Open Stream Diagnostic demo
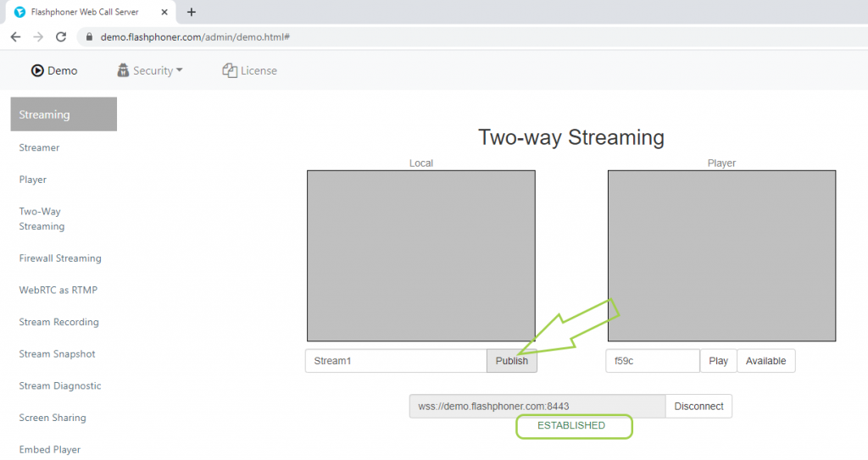 (60, 385)
